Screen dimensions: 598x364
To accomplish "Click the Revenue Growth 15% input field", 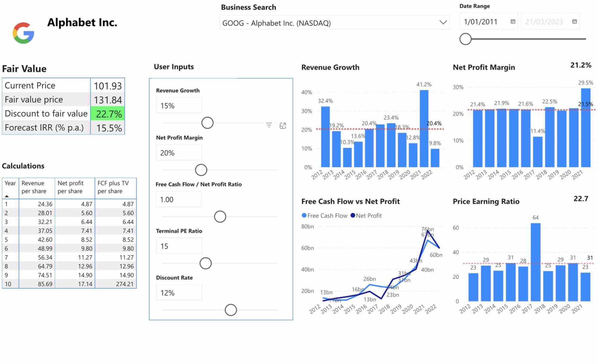I will pos(179,105).
